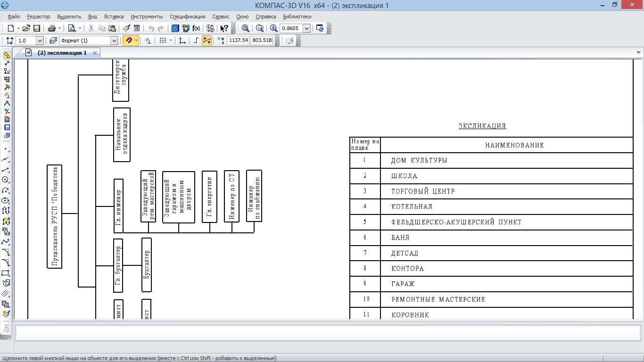Select the Ellipse tool in the left toolbar
The height and width of the screenshot is (362, 644).
point(6,200)
